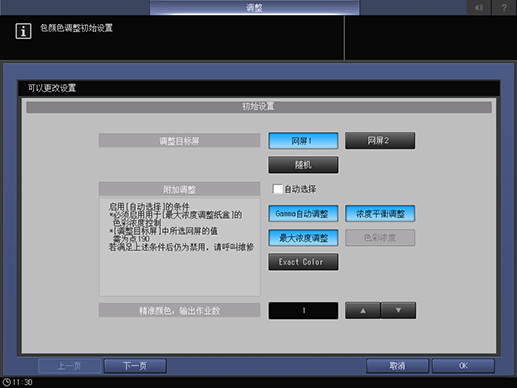This screenshot has height=388, width=517.
Task: Open help via the question mark icon
Action: pos(504,7)
